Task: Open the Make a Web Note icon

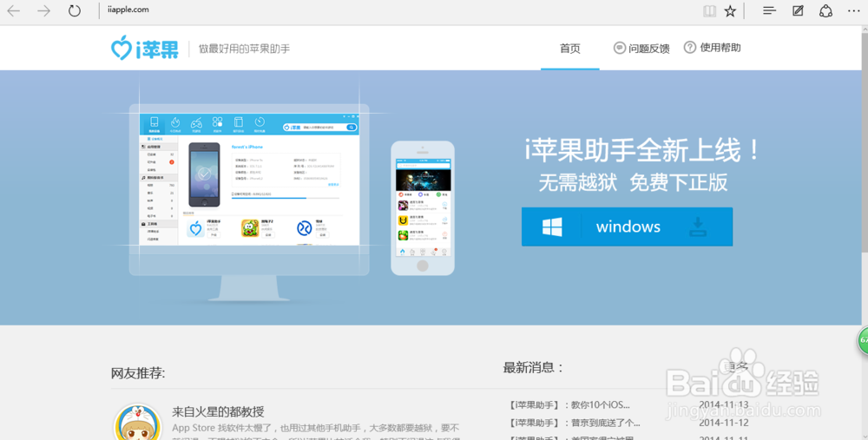Action: click(798, 10)
